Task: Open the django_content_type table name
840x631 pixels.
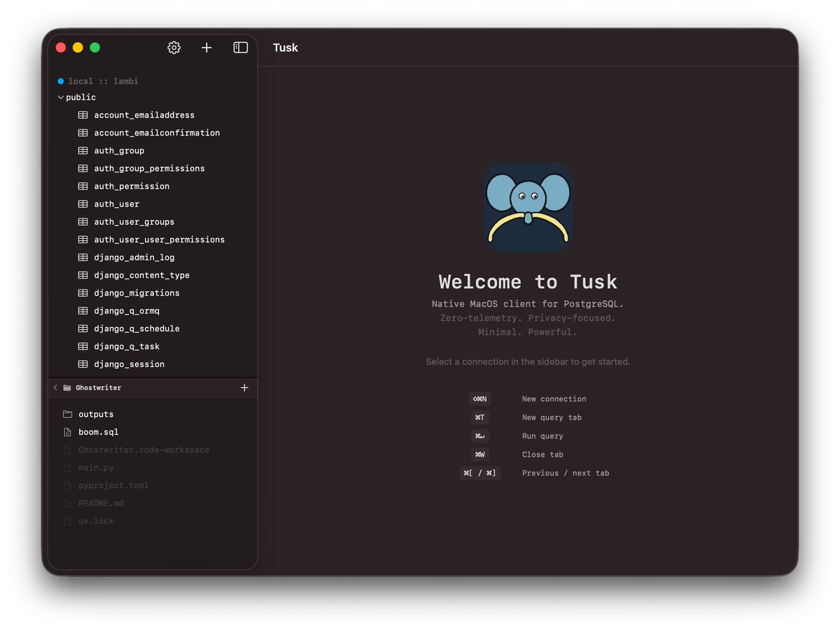Action: point(141,275)
